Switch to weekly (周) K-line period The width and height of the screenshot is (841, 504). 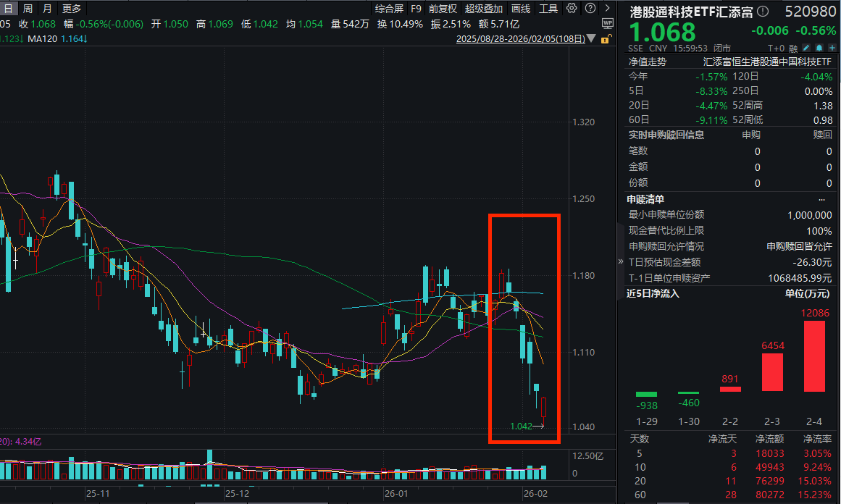(28, 9)
